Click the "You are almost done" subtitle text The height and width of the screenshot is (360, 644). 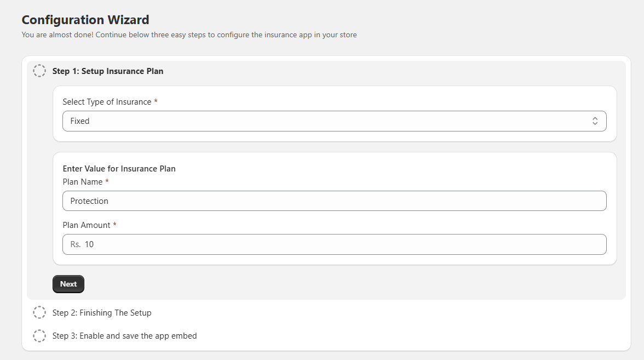(x=189, y=35)
